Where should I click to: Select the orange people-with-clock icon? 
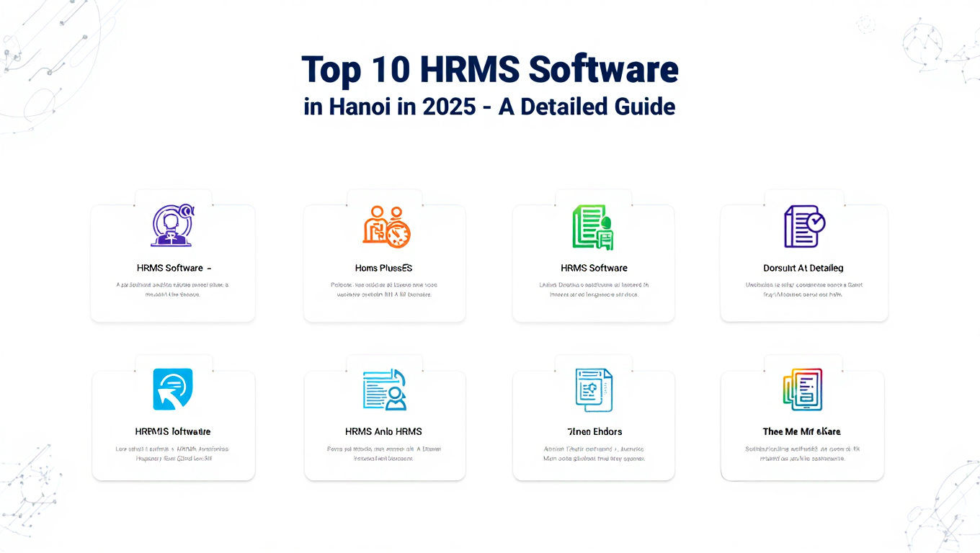(386, 227)
